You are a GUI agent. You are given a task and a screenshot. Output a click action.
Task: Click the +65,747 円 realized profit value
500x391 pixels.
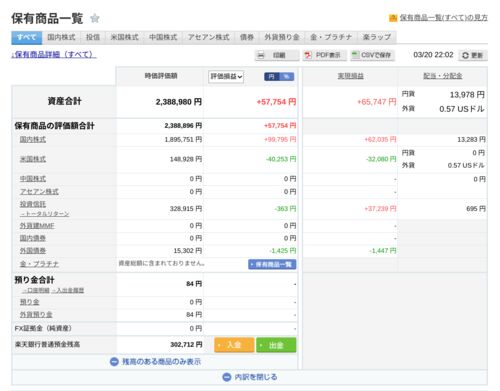pyautogui.click(x=377, y=102)
